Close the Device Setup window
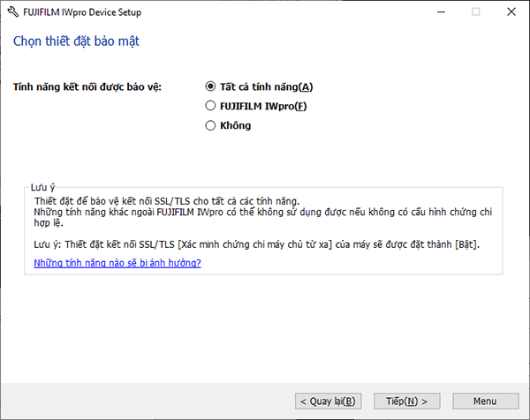 click(511, 11)
